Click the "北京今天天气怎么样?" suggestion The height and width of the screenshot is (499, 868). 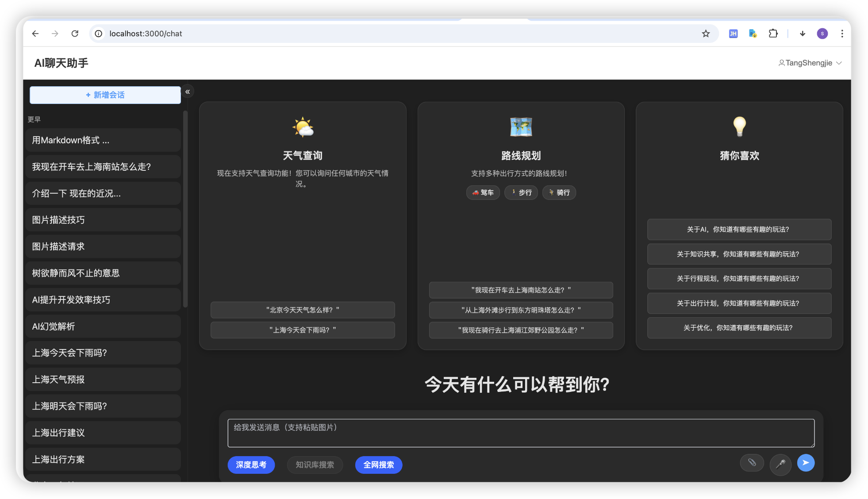(303, 310)
